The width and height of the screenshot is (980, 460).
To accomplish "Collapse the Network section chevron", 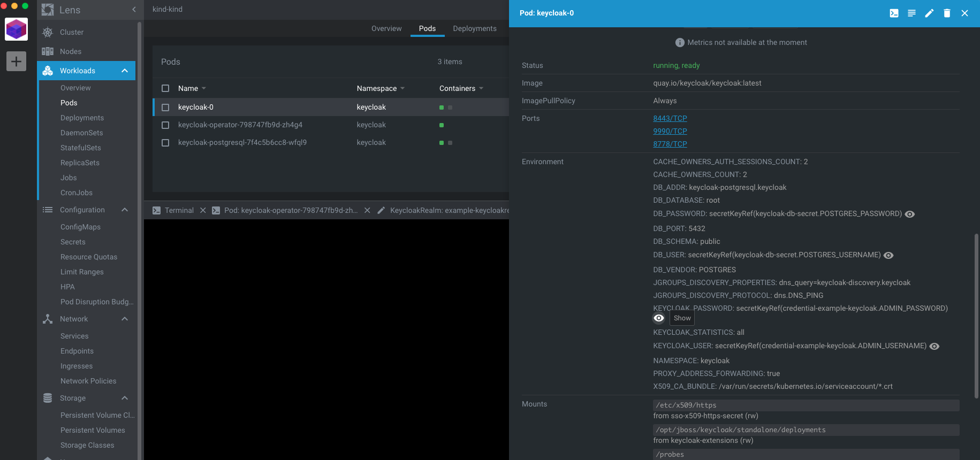I will (x=125, y=319).
